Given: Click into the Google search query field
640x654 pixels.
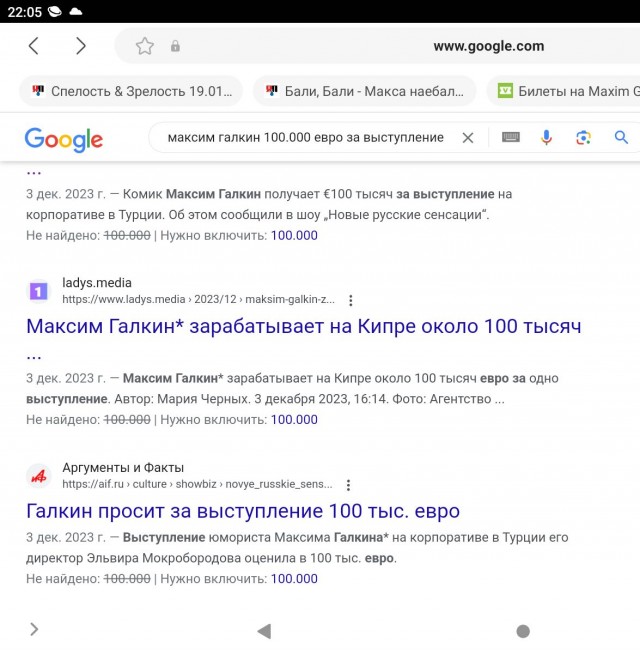Looking at the screenshot, I should coord(305,137).
